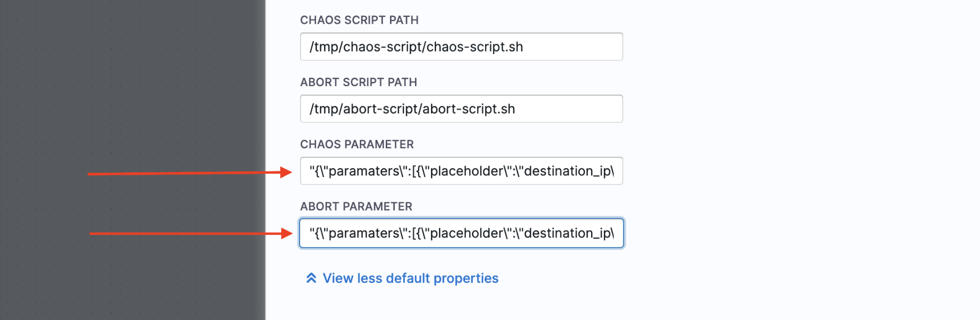This screenshot has height=320, width=980.
Task: Click the CHAOS SCRIPT PATH label
Action: click(359, 20)
